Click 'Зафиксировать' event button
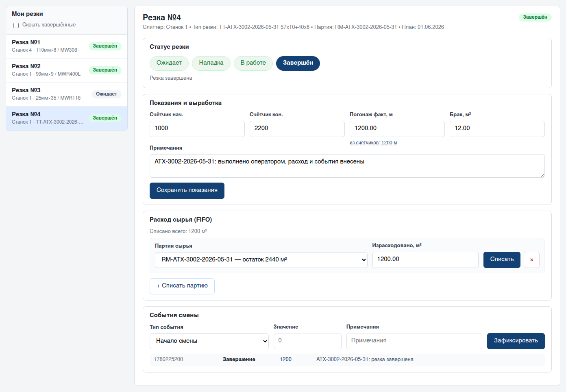 tap(516, 341)
